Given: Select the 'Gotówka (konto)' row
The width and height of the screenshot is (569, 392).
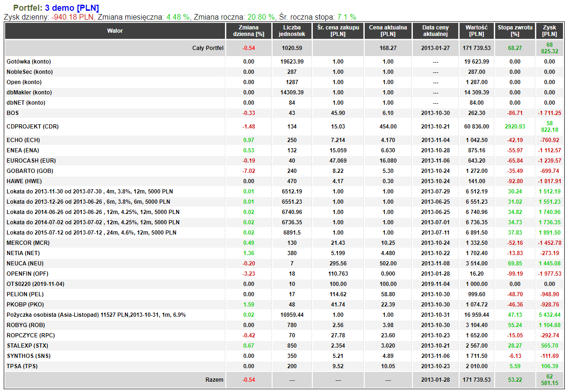Looking at the screenshot, I should click(x=284, y=62).
